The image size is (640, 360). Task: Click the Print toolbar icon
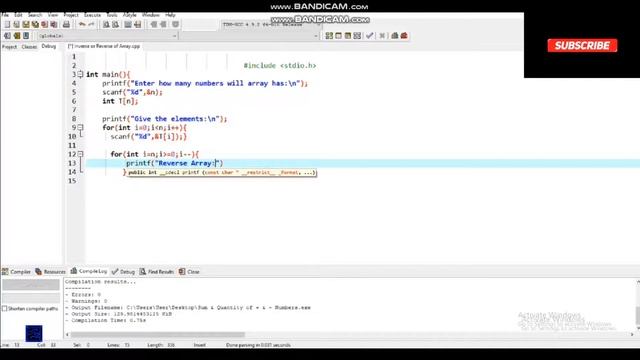[x=66, y=25]
